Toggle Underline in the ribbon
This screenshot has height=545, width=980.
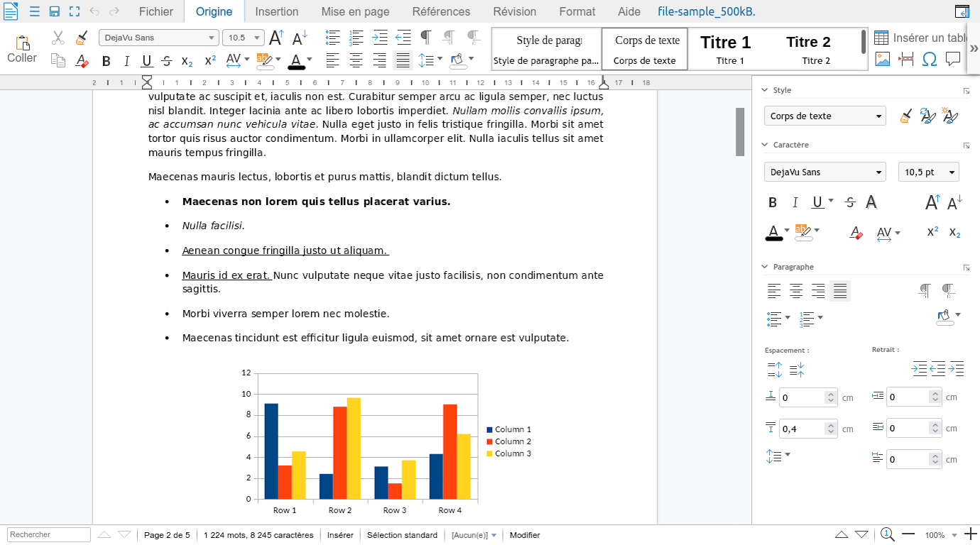click(x=147, y=61)
